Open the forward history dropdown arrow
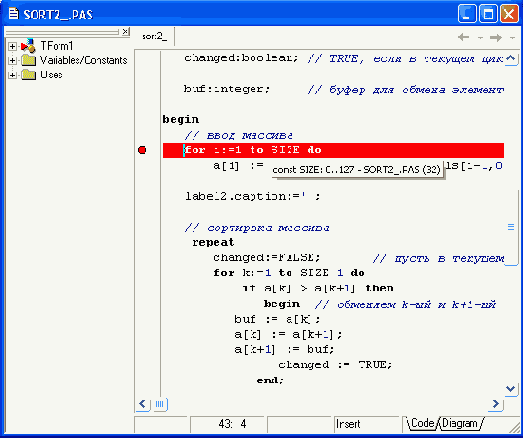Image resolution: width=523 pixels, height=438 pixels. point(513,38)
